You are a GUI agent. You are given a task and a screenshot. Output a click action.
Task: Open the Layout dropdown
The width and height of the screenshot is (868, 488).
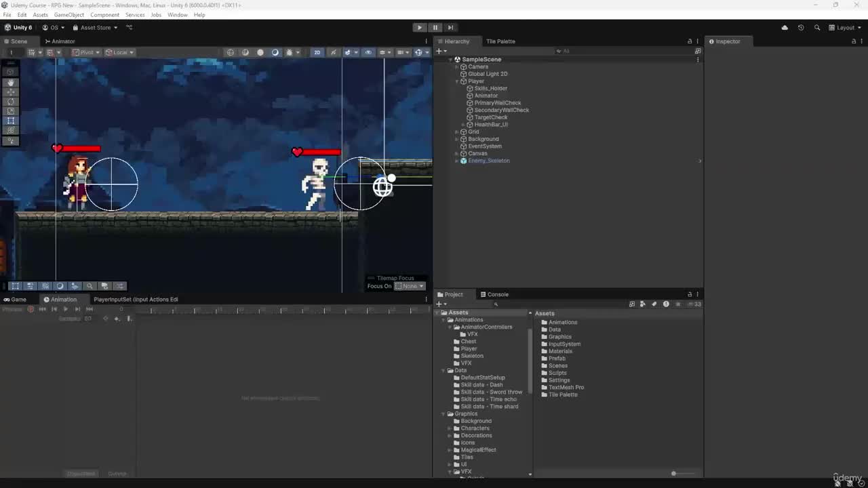point(845,28)
